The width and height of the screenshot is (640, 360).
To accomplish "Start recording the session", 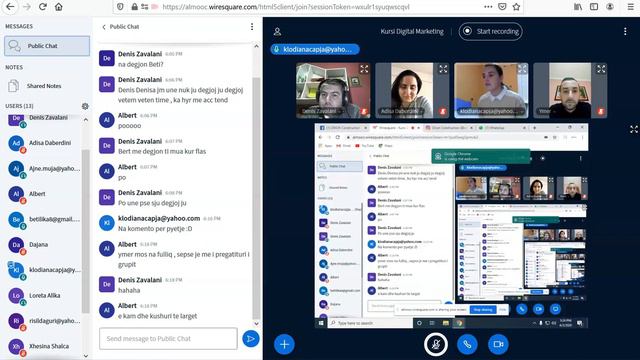I will click(491, 31).
